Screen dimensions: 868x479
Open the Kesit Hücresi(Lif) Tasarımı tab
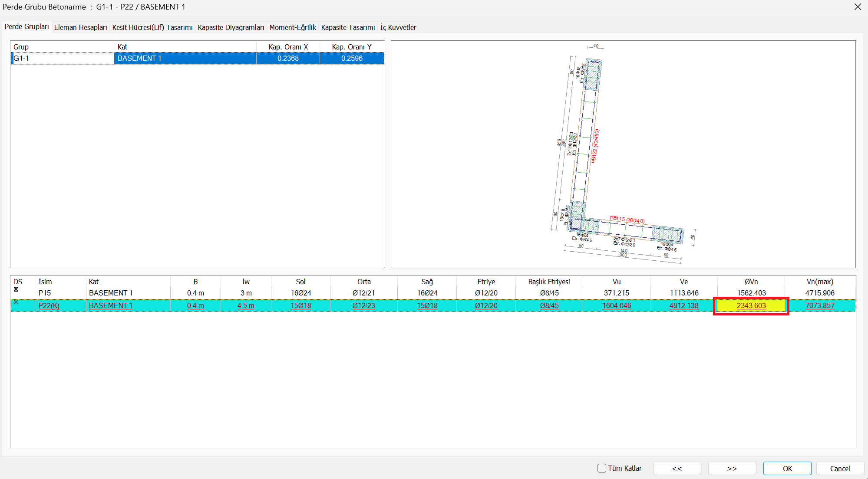click(x=152, y=27)
